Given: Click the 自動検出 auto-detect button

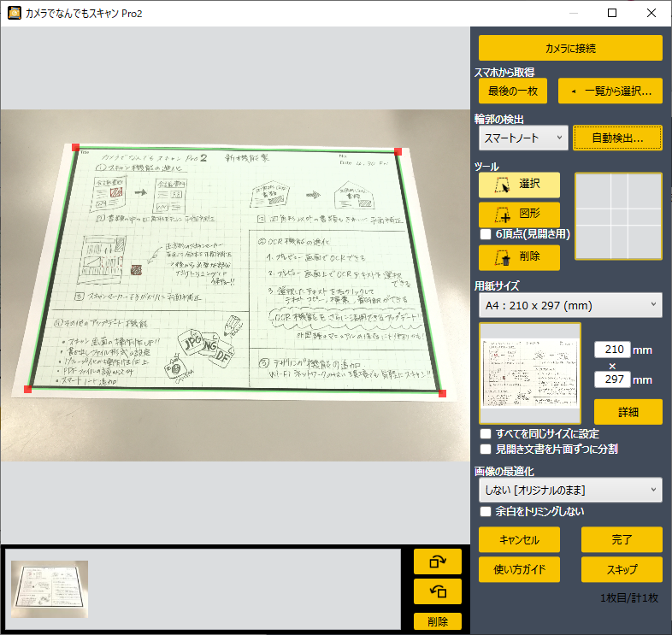Looking at the screenshot, I should [x=617, y=137].
